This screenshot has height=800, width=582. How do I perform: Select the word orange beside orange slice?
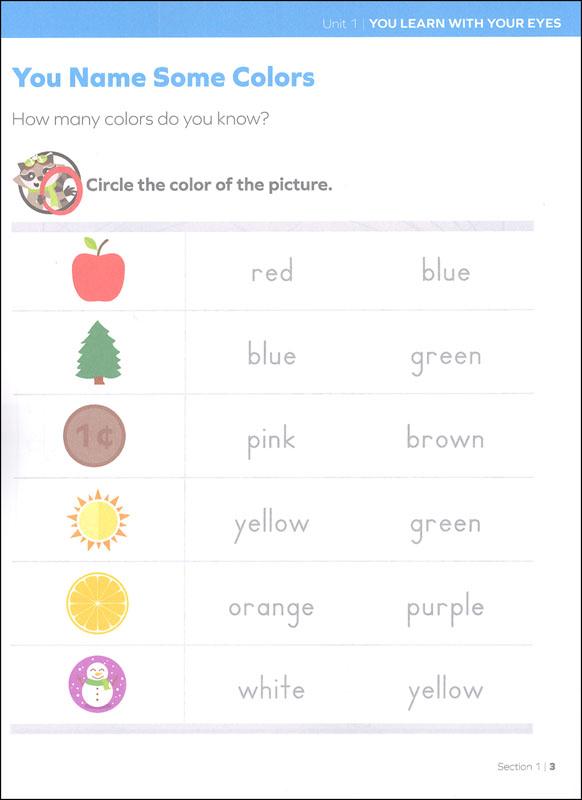point(271,611)
